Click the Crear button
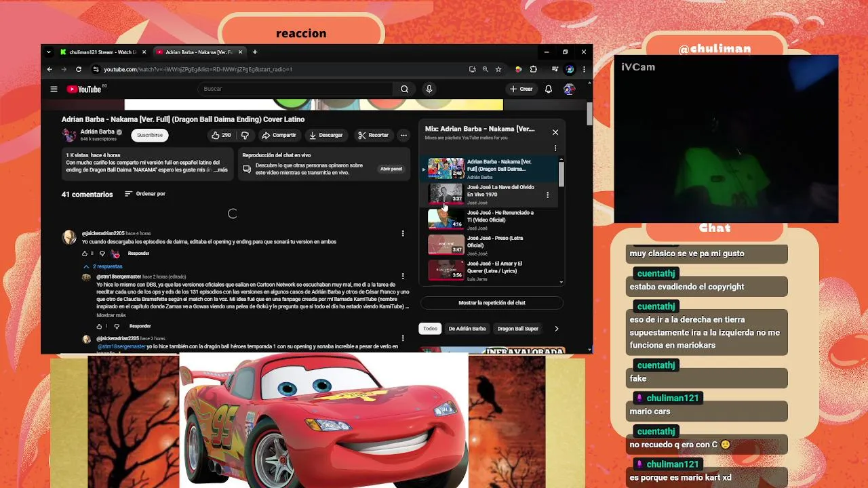The height and width of the screenshot is (488, 868). coord(521,89)
